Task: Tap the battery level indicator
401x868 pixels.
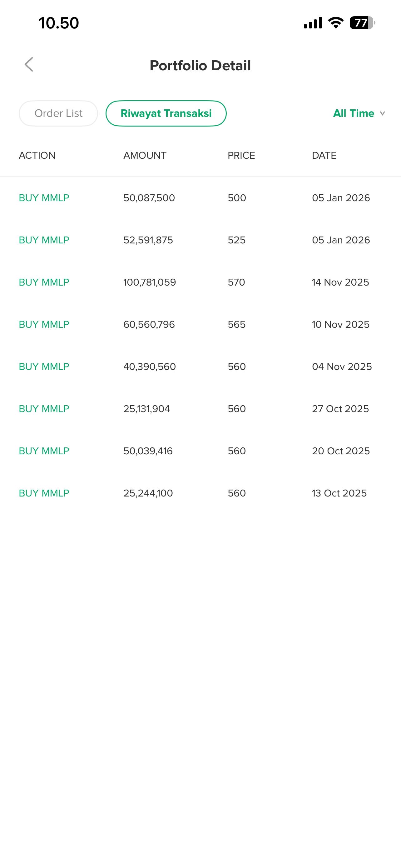Action: [362, 23]
